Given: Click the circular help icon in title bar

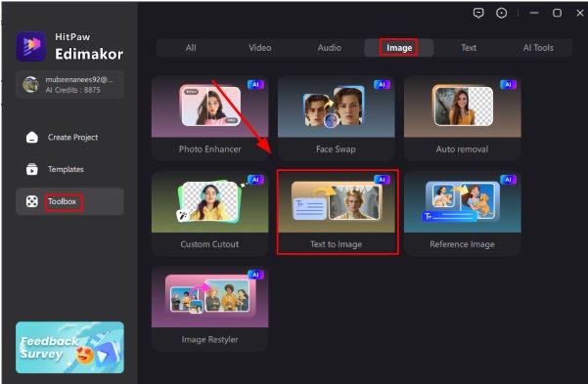Looking at the screenshot, I should [x=501, y=13].
